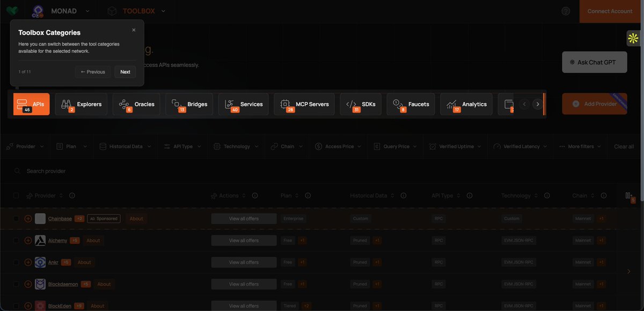This screenshot has height=311, width=644.
Task: Focus the Search provider input field
Action: 322,171
